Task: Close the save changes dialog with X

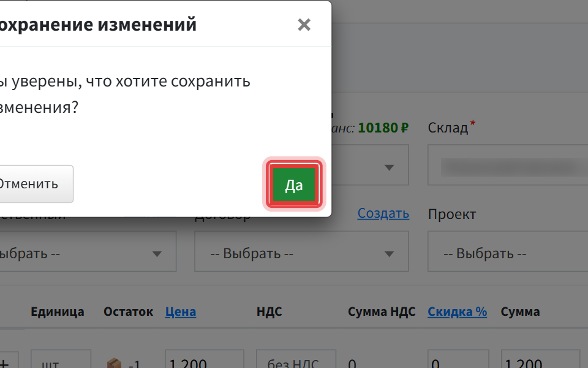Action: (x=304, y=25)
